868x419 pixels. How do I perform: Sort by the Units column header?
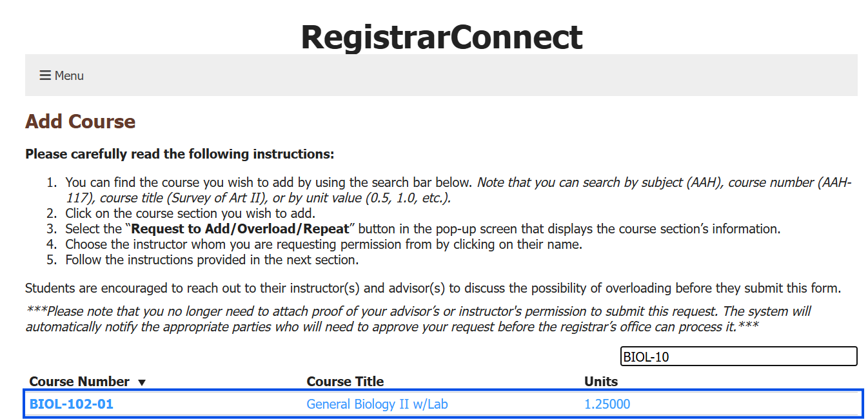coord(600,382)
